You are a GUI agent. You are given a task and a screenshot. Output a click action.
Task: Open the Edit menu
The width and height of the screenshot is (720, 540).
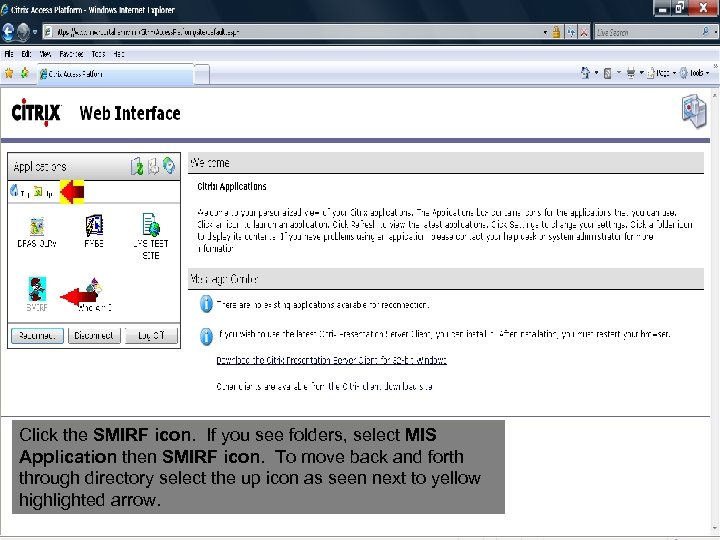coord(26,54)
